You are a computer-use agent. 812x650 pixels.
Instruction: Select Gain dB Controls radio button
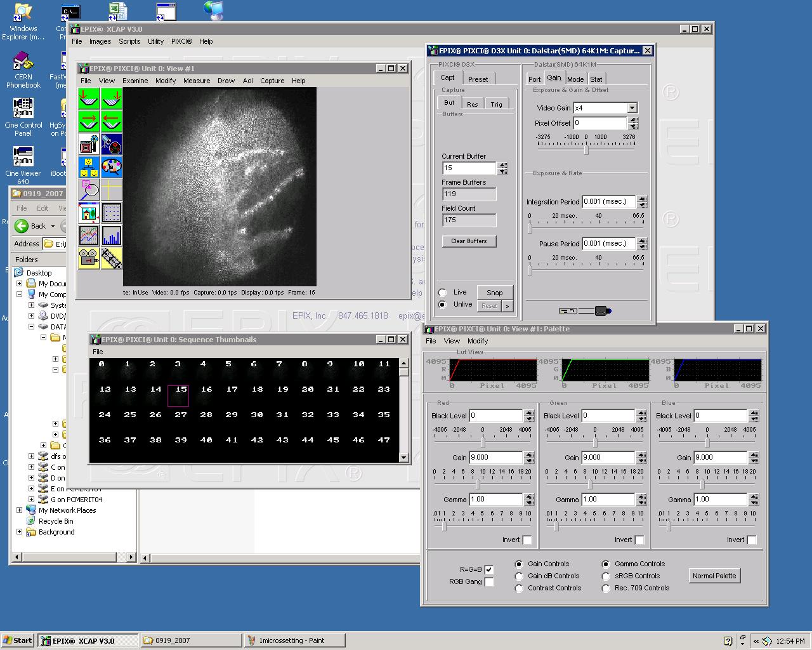[x=519, y=576]
